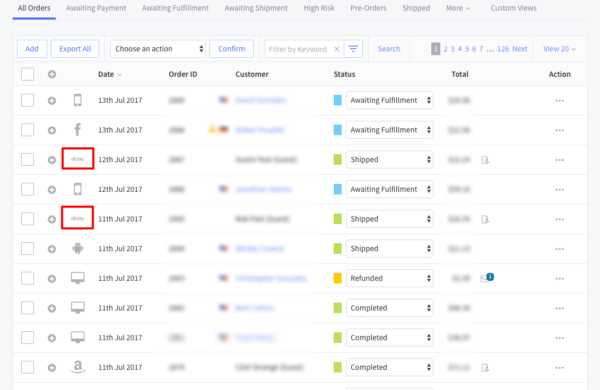Open the notes icon on the Amazon order
600x390 pixels.
coord(485,368)
